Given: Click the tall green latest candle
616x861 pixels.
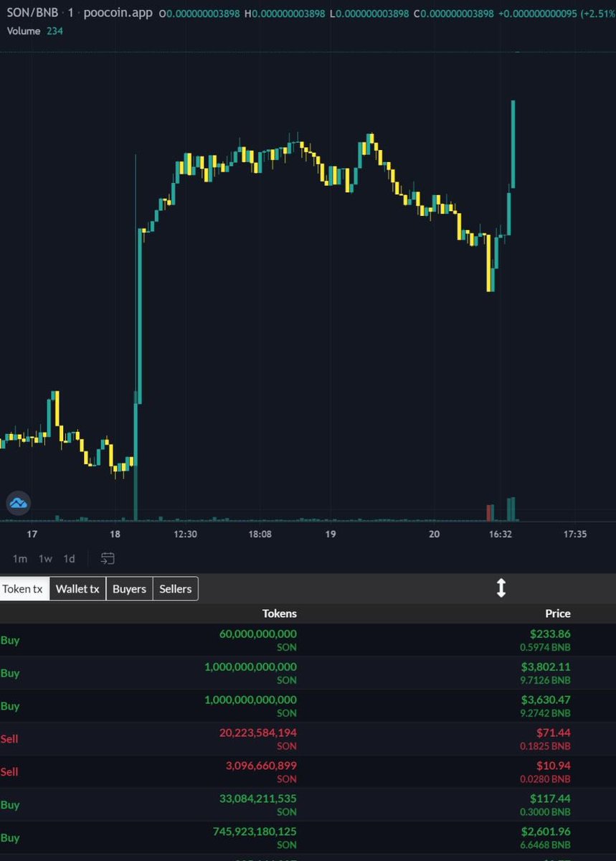Looking at the screenshot, I should 513,143.
